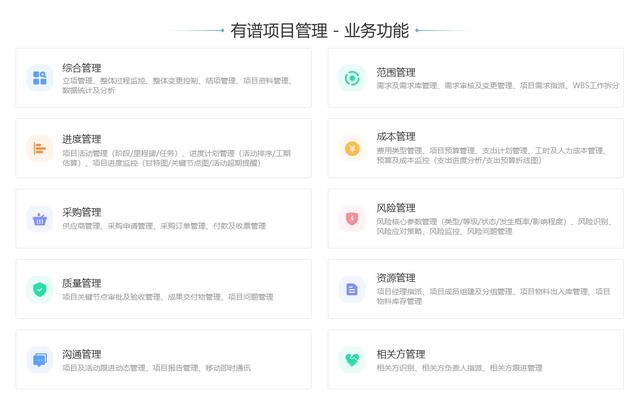This screenshot has height=405, width=640.
Task: Open the 综合管理 card title
Action: pos(82,68)
